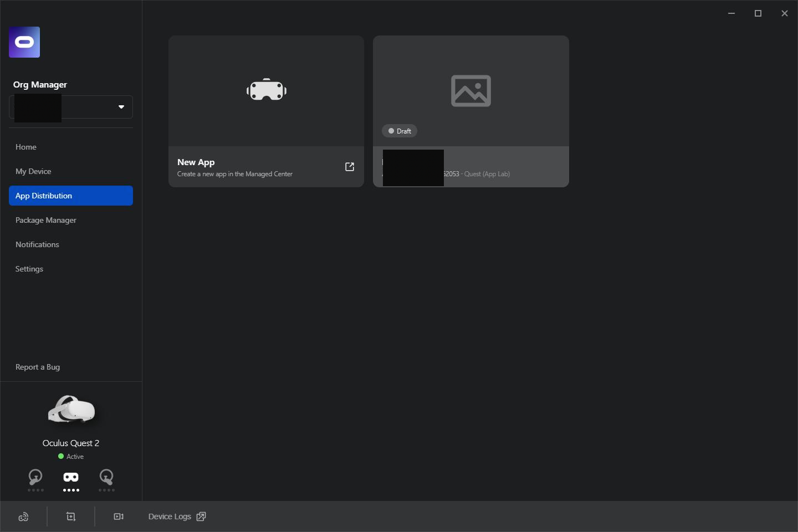
Task: Close the Oculus Developer Hub window
Action: click(785, 13)
